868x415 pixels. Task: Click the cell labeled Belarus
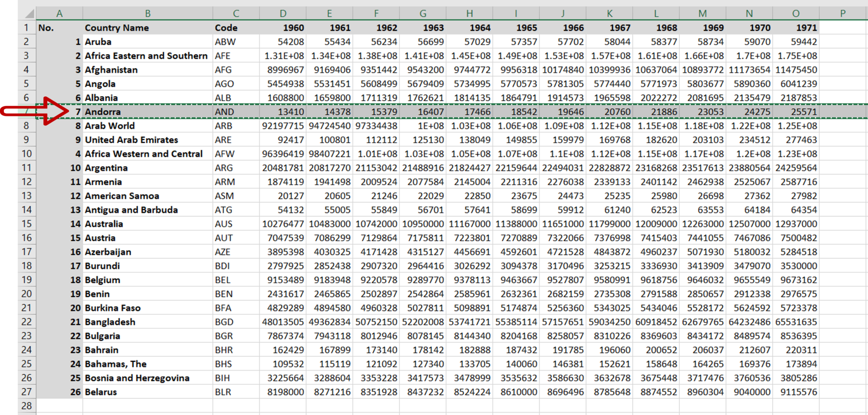102,392
